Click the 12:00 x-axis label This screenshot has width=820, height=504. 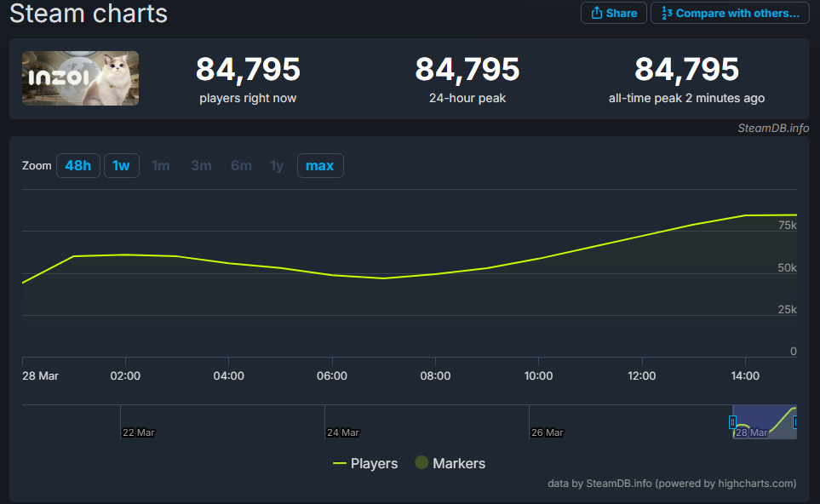click(642, 376)
